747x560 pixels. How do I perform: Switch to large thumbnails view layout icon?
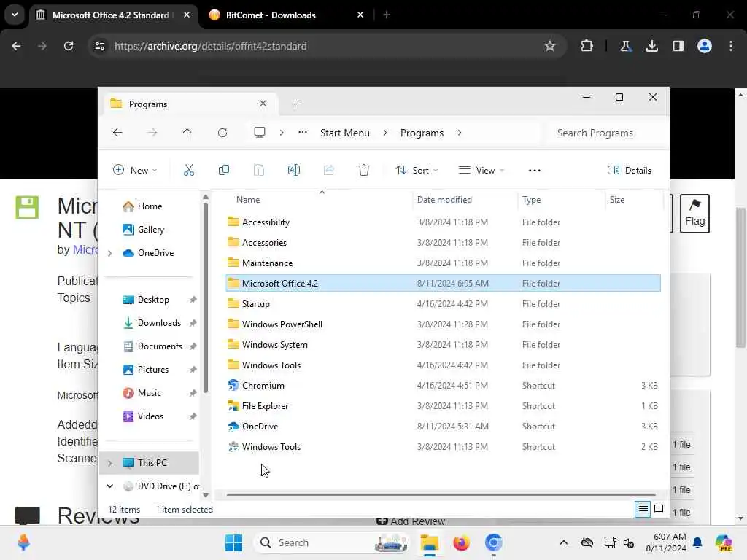point(659,510)
